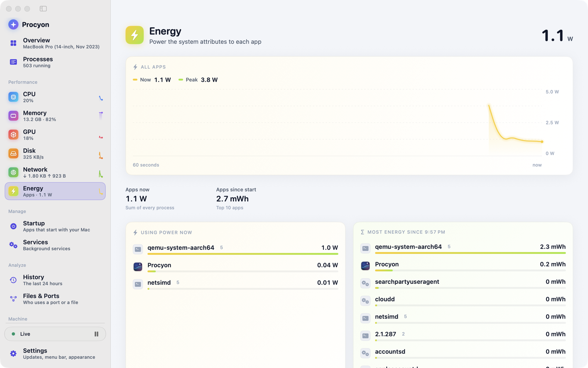Pause live monitoring with the pause button
Screen dimensions: 588x368
(96, 334)
